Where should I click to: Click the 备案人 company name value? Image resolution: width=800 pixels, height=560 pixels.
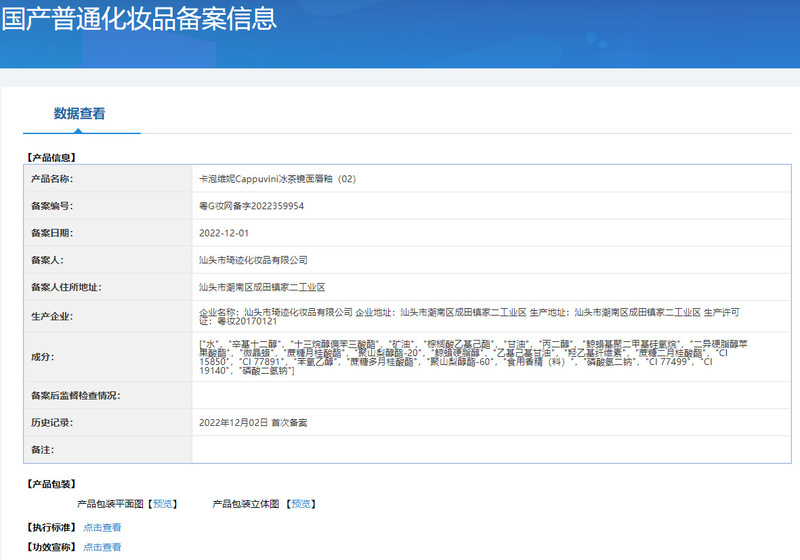pos(253,260)
